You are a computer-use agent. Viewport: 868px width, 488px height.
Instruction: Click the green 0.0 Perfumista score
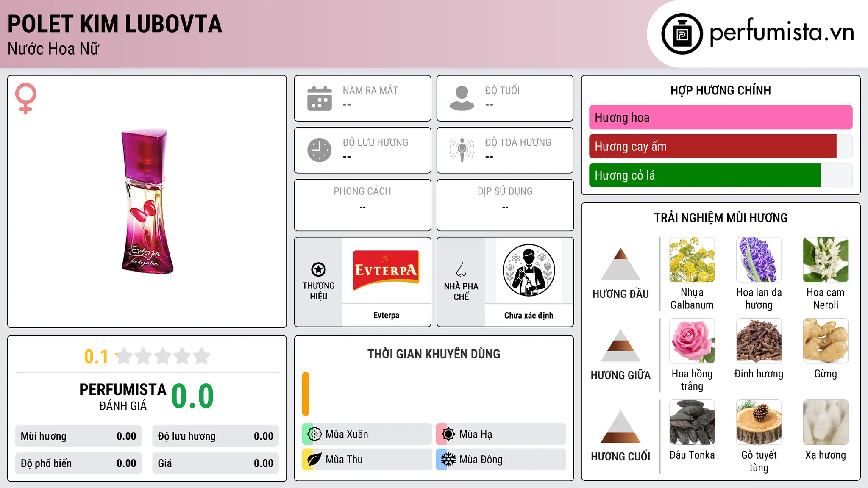pos(192,396)
